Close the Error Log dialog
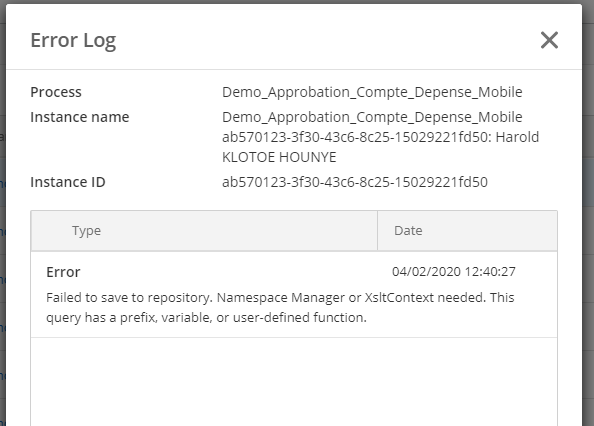 coord(549,40)
